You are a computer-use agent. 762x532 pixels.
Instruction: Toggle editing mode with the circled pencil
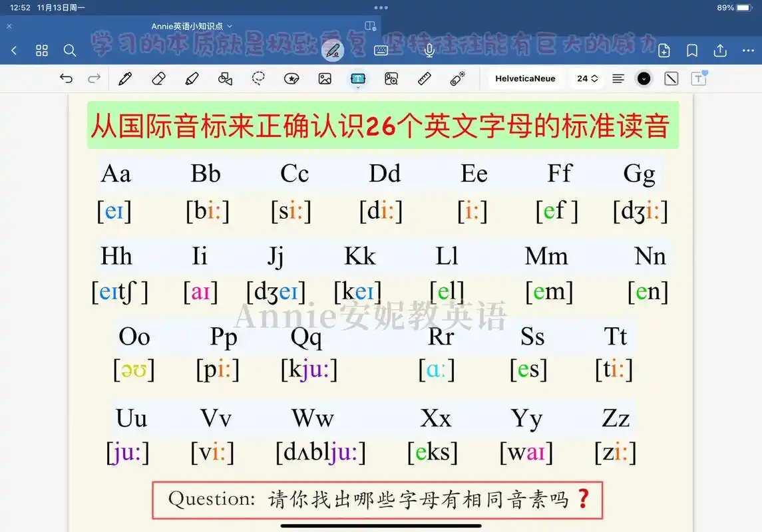click(333, 50)
